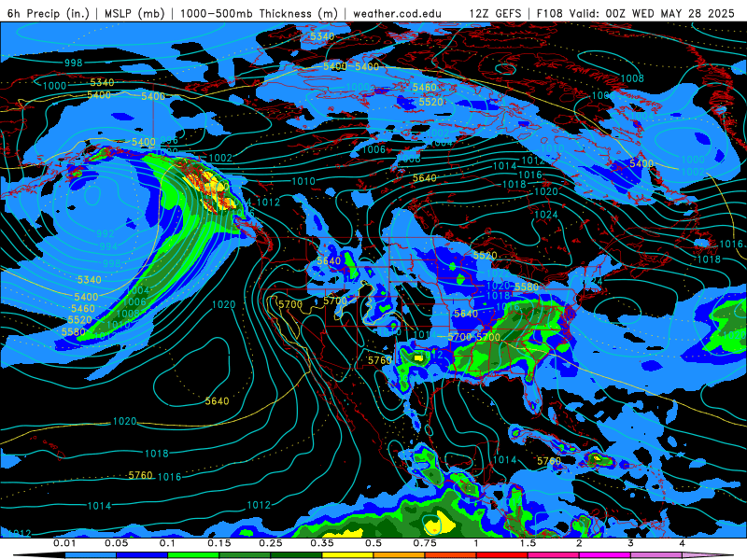Screen dimensions: 747x560
Task: Click the 0.01 legend value
Action: (x=64, y=543)
